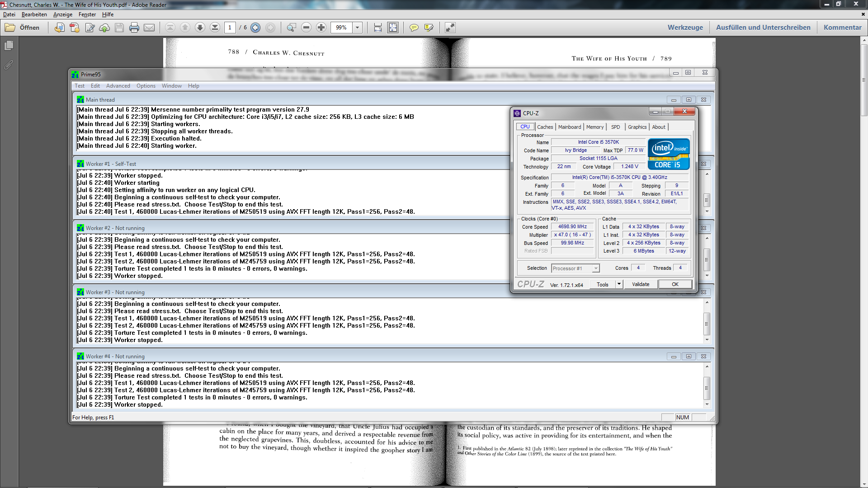Image resolution: width=868 pixels, height=488 pixels.
Task: Switch to the Mainboard tab in CPU-Z
Action: (x=569, y=127)
